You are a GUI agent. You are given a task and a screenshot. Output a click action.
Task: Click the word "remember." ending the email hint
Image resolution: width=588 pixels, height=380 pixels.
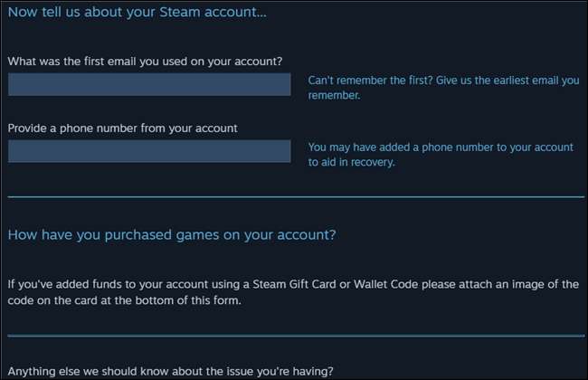[334, 96]
